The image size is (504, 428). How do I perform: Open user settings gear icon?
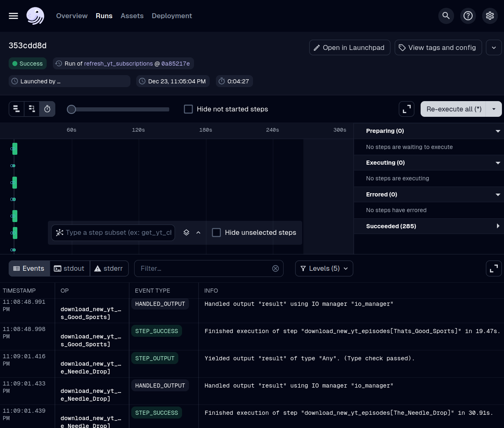pos(490,16)
